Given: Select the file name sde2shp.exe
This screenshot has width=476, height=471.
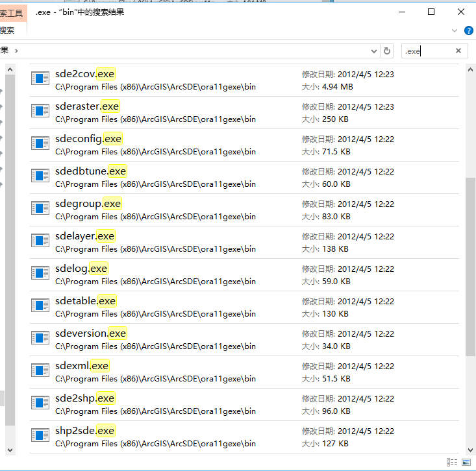Looking at the screenshot, I should (84, 398).
